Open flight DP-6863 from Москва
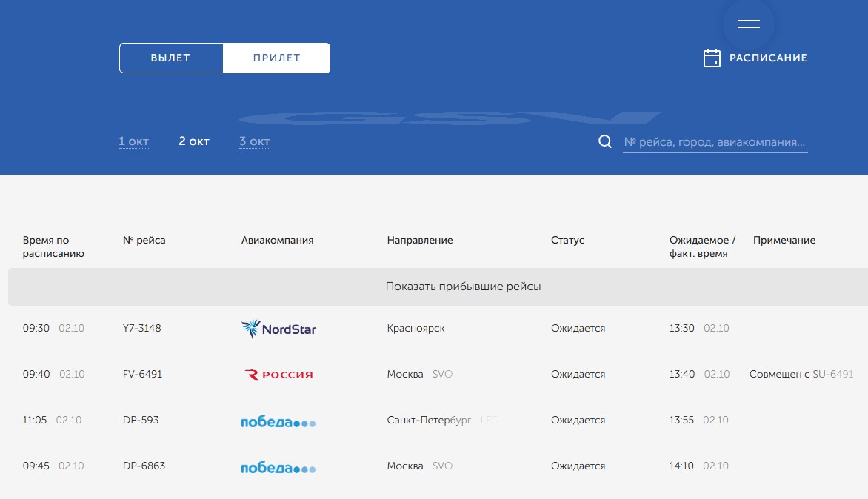Screen dimensions: 868x499 click(x=438, y=466)
